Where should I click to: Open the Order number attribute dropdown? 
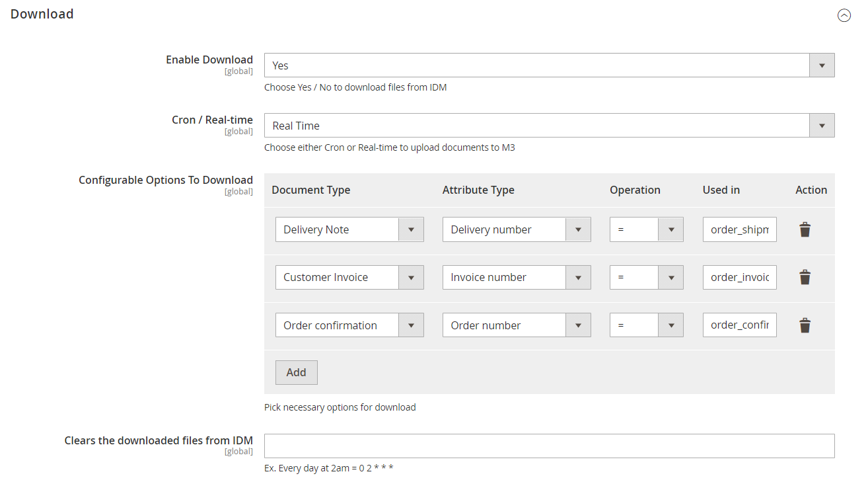click(517, 325)
